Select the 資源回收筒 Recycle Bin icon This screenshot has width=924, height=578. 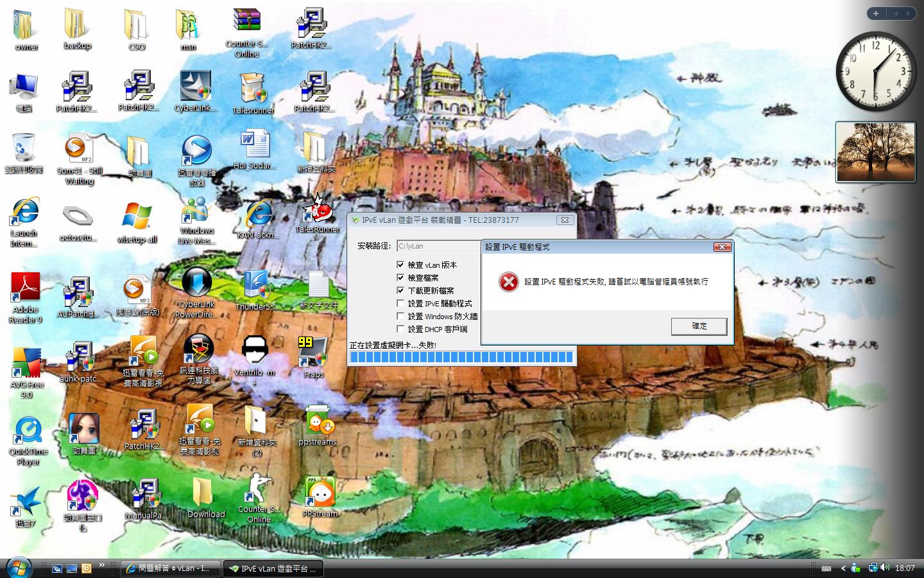[24, 153]
